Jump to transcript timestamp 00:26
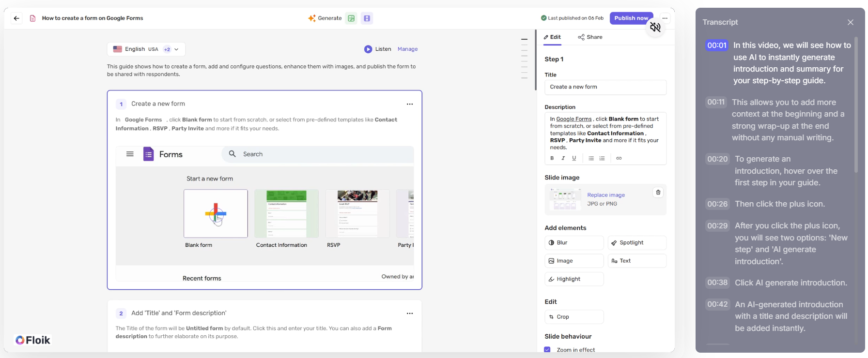The image size is (868, 358). (717, 204)
